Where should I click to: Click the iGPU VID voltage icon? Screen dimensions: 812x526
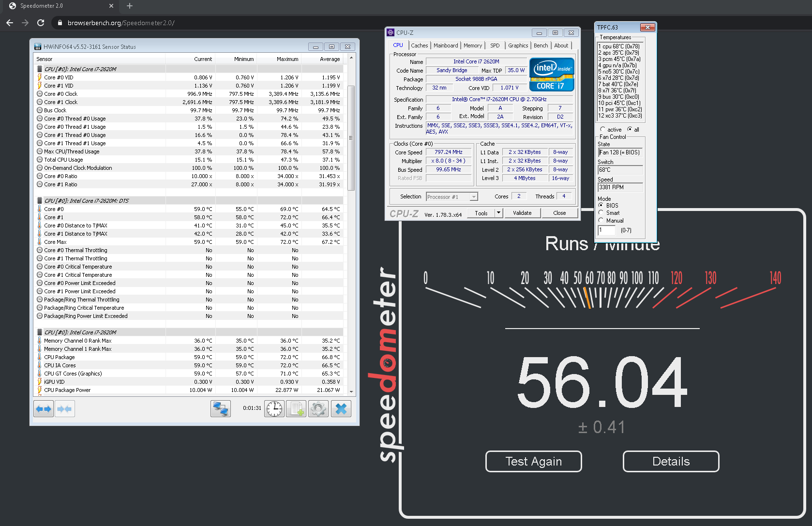pyautogui.click(x=40, y=381)
